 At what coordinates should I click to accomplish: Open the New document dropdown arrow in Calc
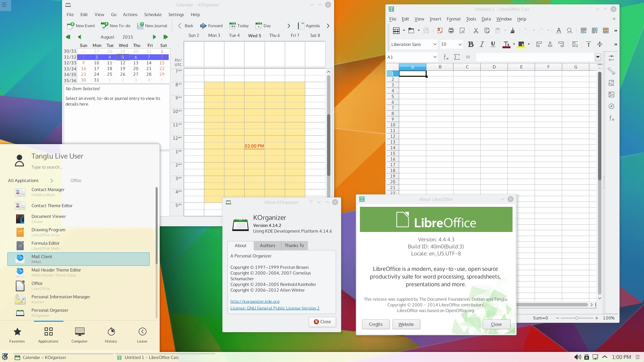click(x=404, y=31)
